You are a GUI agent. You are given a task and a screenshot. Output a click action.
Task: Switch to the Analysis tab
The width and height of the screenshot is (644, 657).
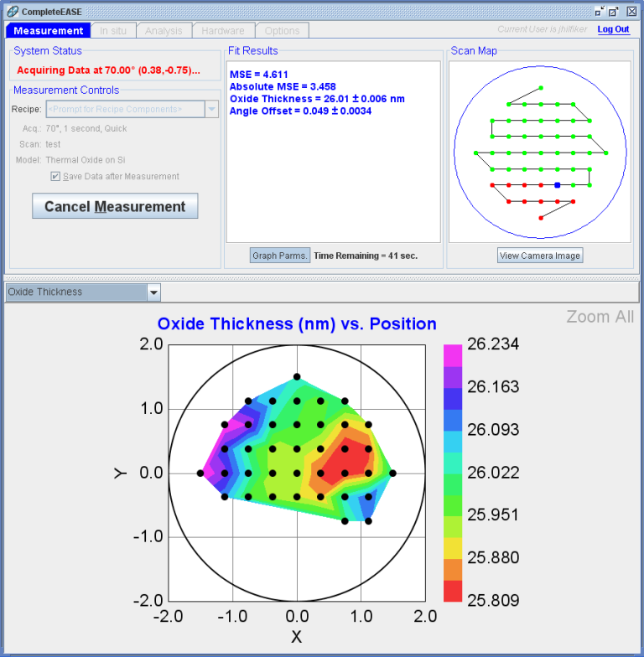coord(164,30)
